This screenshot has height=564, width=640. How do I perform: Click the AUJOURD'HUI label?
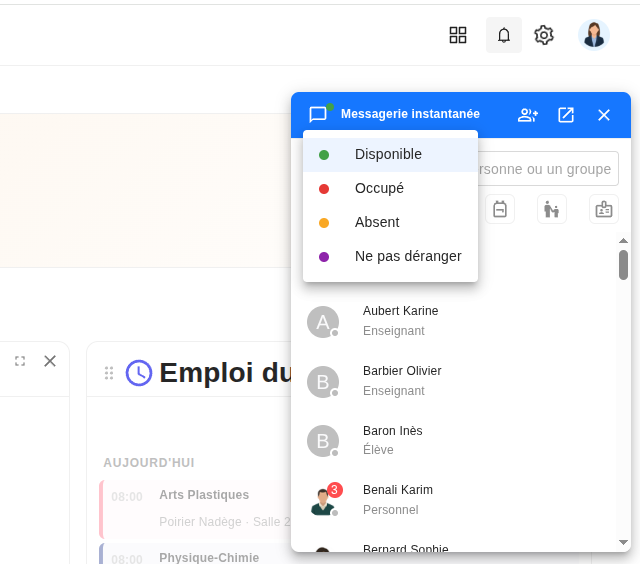tap(149, 463)
